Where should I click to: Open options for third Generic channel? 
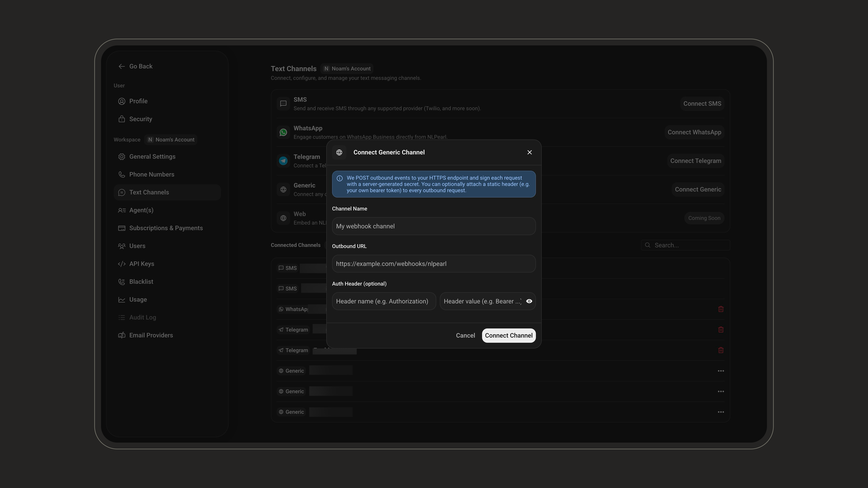click(x=721, y=412)
